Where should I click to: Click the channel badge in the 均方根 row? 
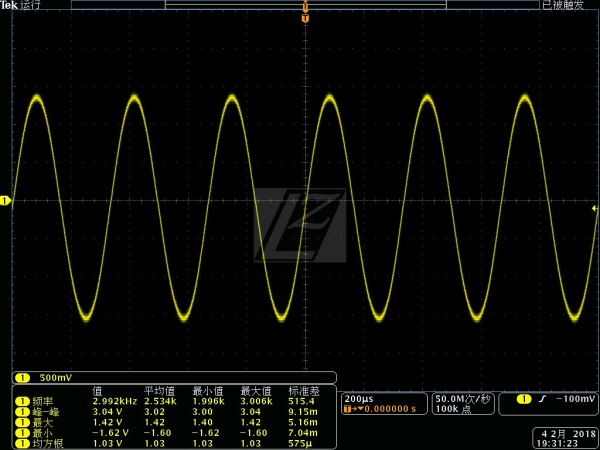pos(23,443)
